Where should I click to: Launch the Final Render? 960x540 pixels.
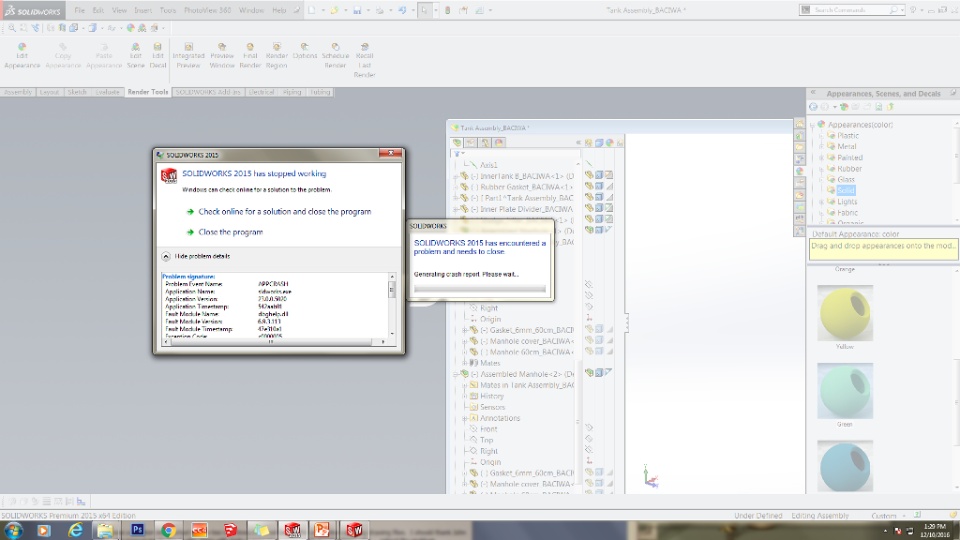(x=250, y=56)
